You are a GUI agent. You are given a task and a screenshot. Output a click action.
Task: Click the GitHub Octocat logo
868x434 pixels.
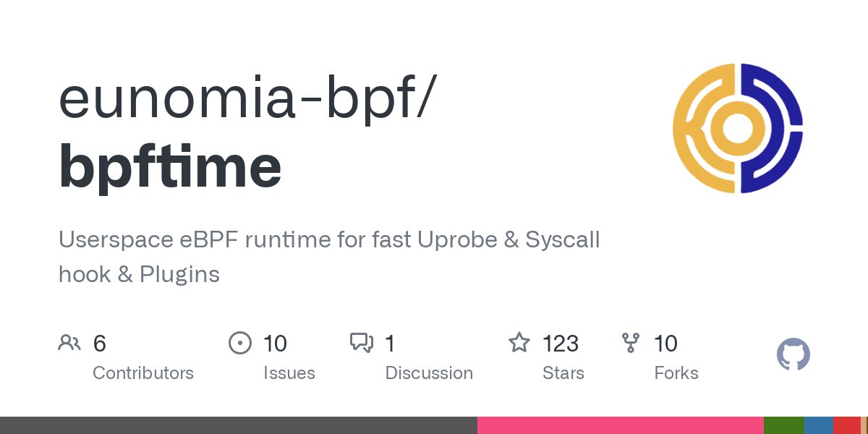coord(793,355)
